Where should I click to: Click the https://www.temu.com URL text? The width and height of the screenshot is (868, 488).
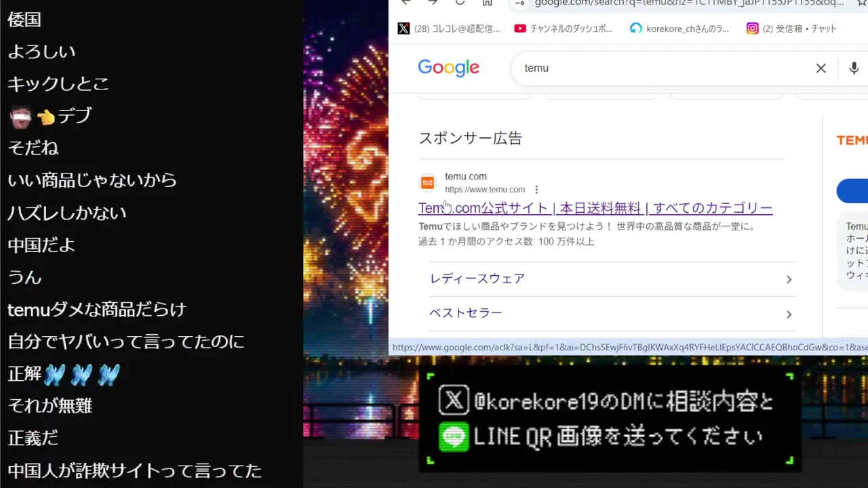pos(485,190)
